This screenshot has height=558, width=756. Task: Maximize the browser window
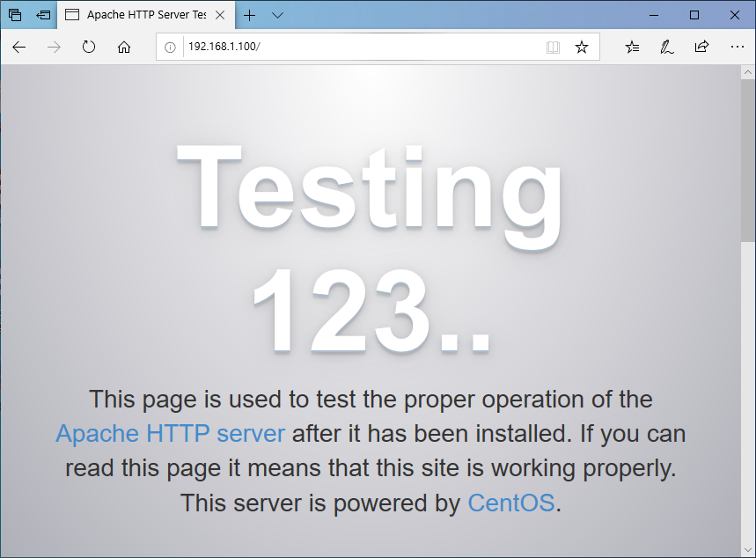694,15
